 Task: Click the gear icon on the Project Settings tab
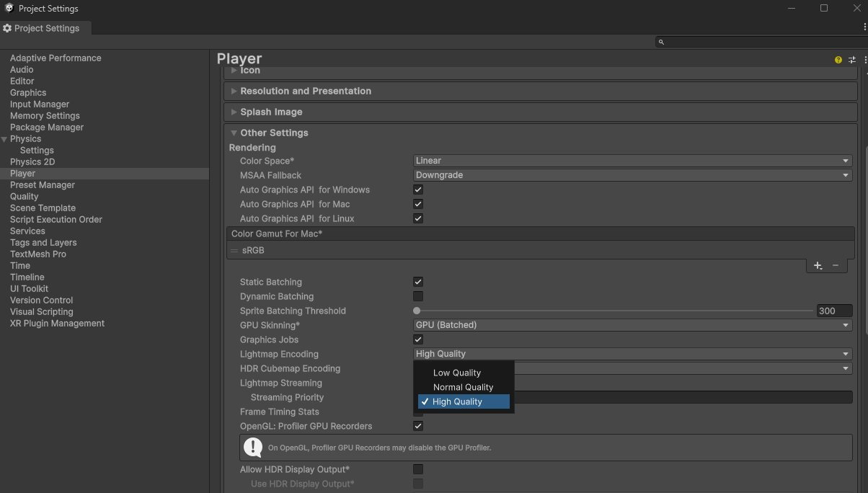7,28
